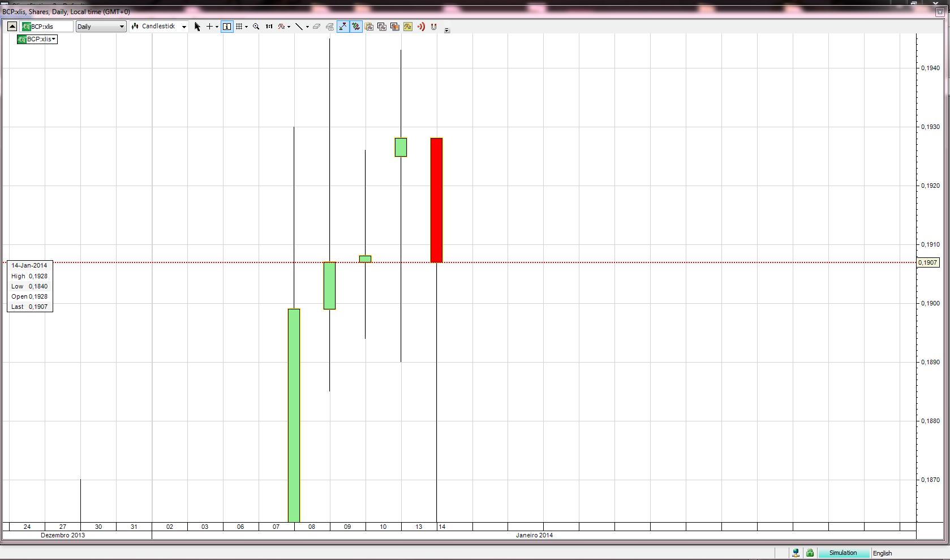Select the arrow pointer tool

(x=197, y=27)
